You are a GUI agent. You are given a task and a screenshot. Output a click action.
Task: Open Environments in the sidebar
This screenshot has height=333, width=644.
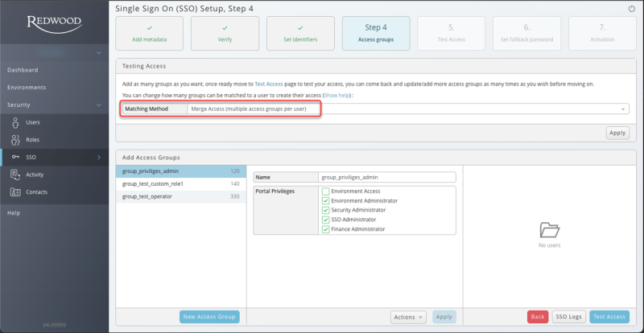tap(27, 87)
